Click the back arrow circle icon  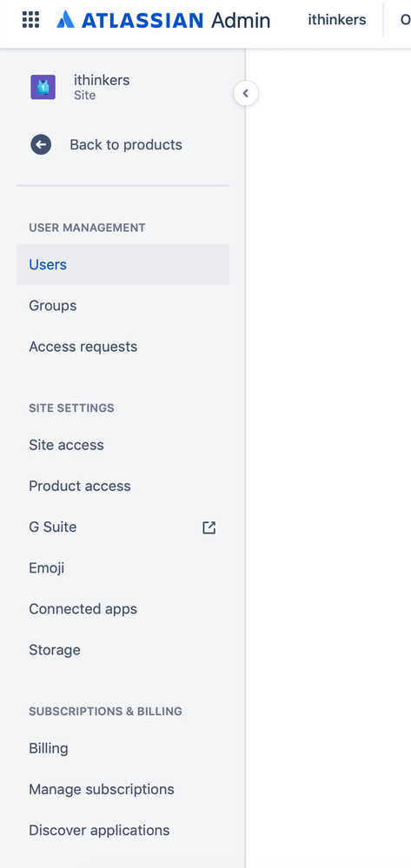click(41, 145)
